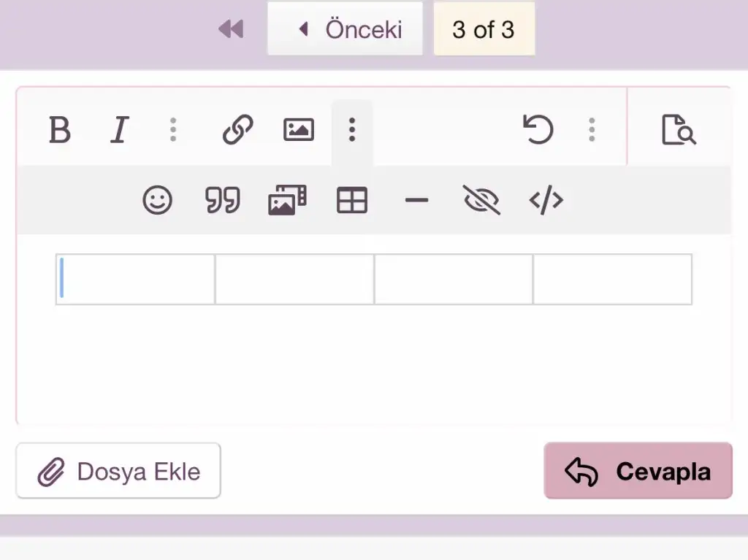Undo the last edit
Image resolution: width=748 pixels, height=560 pixels.
[538, 130]
